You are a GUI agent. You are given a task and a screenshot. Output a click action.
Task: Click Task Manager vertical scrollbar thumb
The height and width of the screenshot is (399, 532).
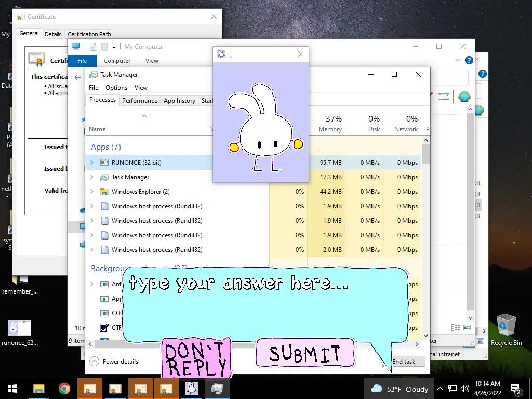[426, 154]
